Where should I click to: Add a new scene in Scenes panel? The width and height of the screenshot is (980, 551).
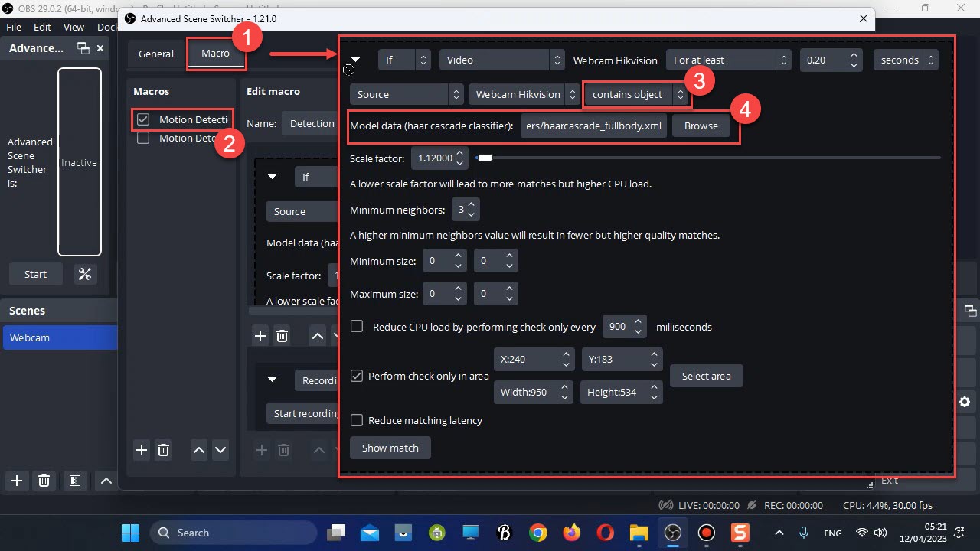point(17,481)
